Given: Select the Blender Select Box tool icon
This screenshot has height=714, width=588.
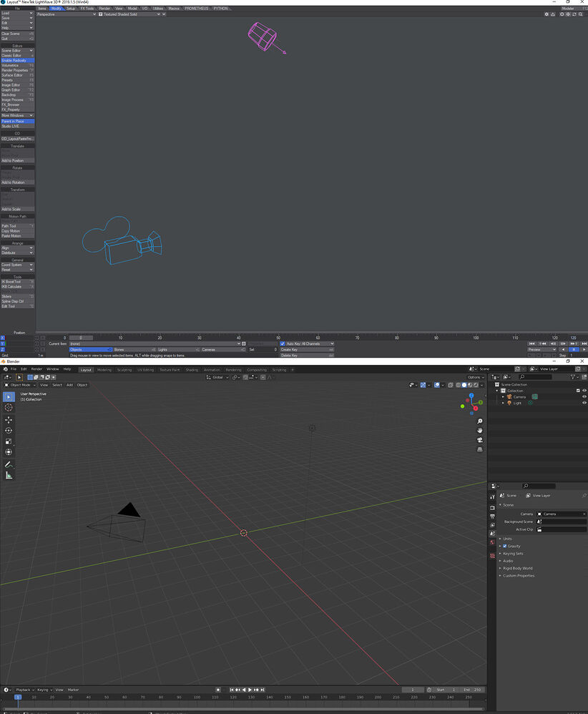Looking at the screenshot, I should 9,397.
